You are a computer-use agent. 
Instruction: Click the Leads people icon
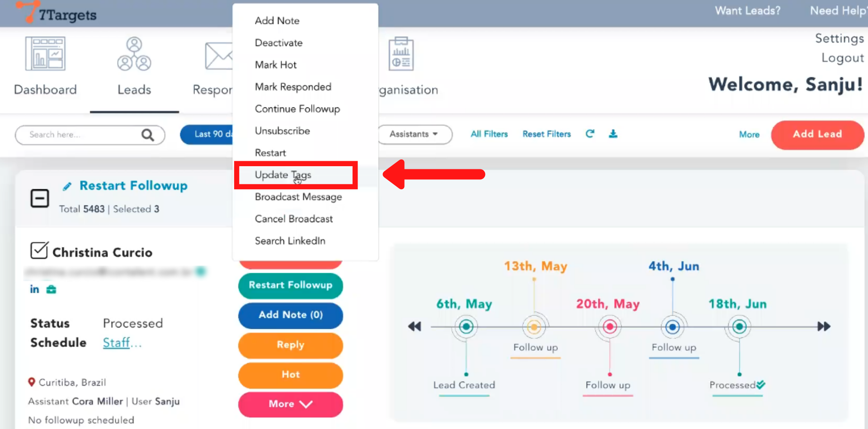click(134, 54)
